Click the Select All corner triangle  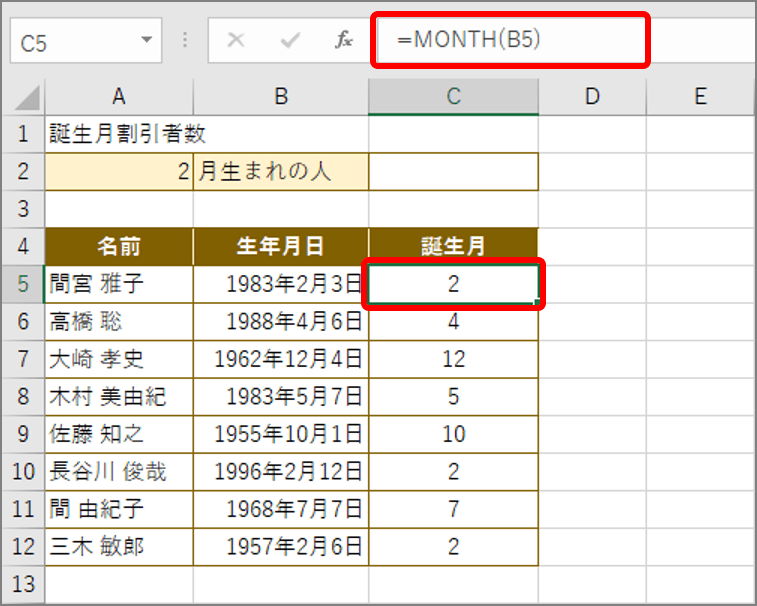coord(27,97)
